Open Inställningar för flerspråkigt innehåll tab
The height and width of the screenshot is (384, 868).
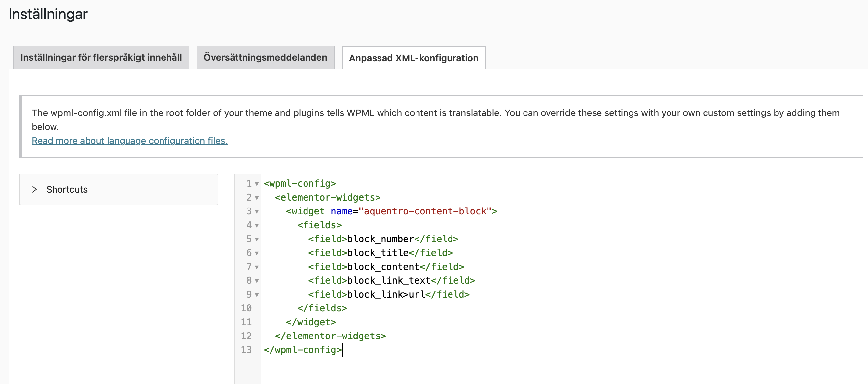pos(101,57)
